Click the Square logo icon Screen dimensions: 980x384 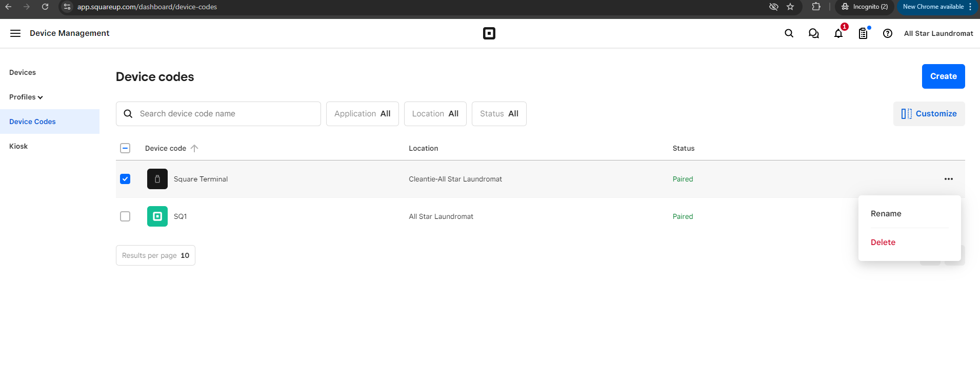click(489, 33)
